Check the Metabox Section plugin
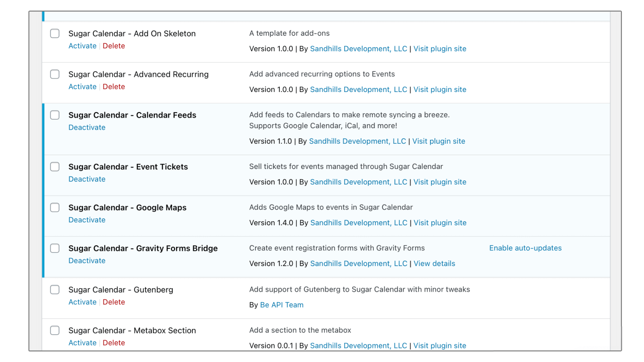 pyautogui.click(x=54, y=330)
